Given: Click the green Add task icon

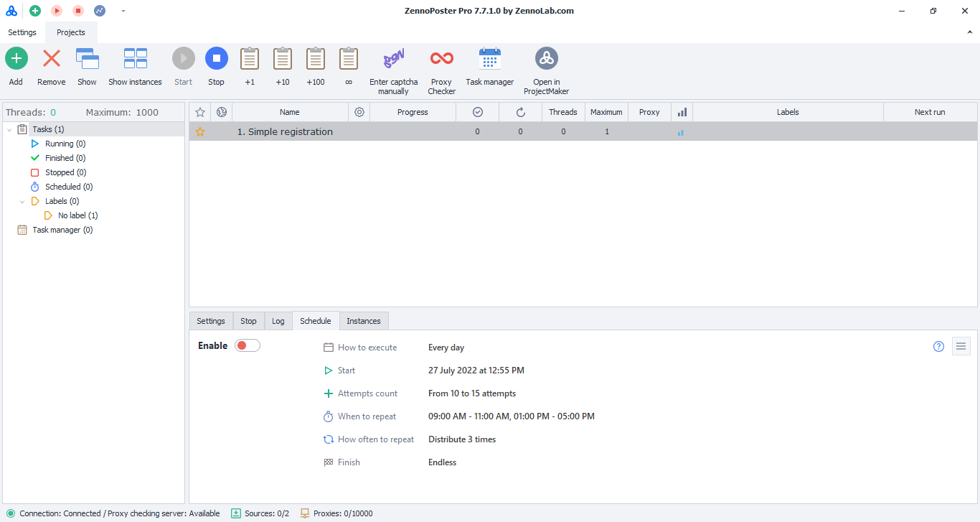Looking at the screenshot, I should tap(16, 59).
